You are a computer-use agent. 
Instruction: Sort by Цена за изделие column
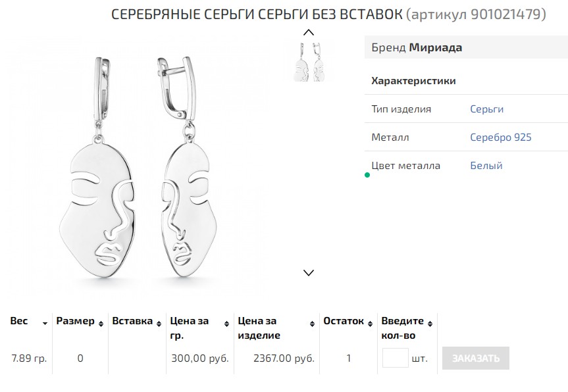[312, 323]
